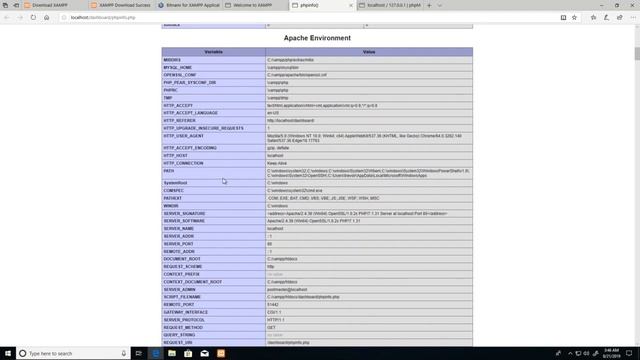Open the volume tray icon
Viewport: 640px width, 360px height.
pyautogui.click(x=587, y=353)
